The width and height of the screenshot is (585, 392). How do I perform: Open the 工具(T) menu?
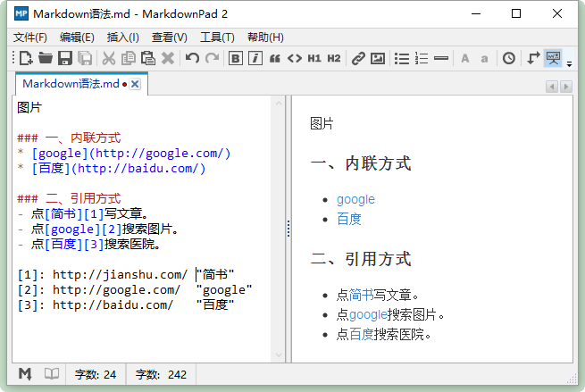point(217,38)
